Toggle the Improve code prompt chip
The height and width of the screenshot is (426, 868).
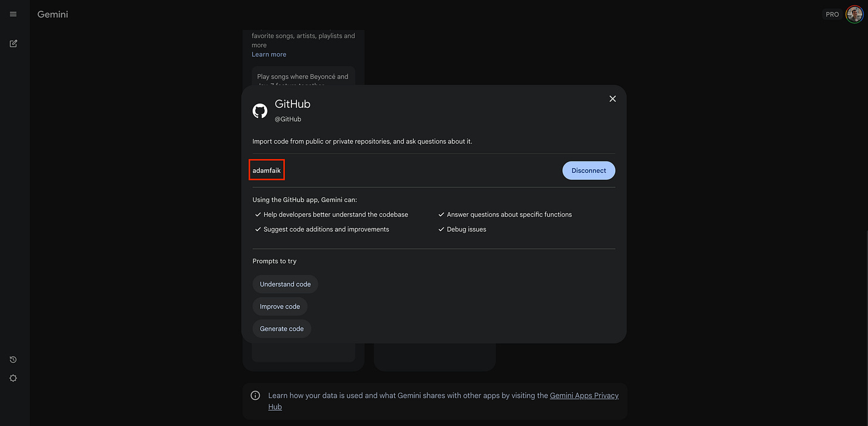[x=280, y=306]
